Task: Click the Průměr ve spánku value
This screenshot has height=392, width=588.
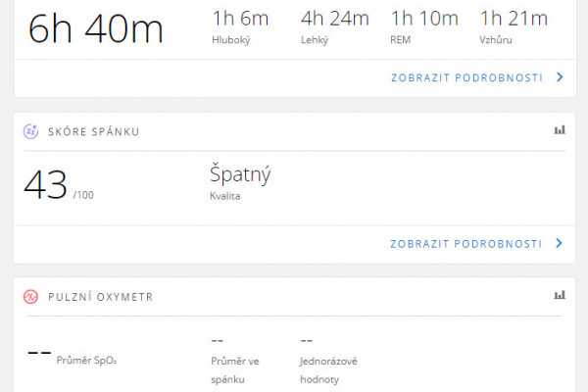Action: (218, 341)
